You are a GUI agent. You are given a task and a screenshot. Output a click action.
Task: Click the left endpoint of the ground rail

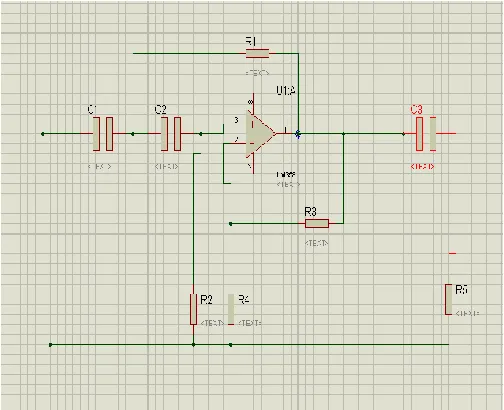coord(51,345)
